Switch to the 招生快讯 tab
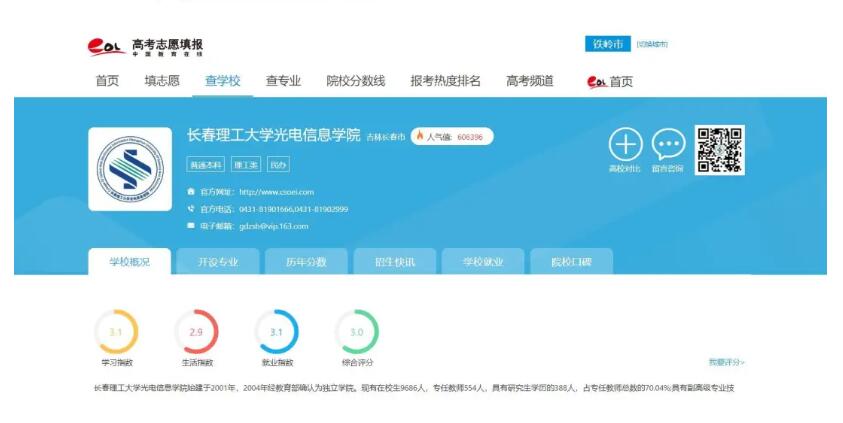 (395, 262)
